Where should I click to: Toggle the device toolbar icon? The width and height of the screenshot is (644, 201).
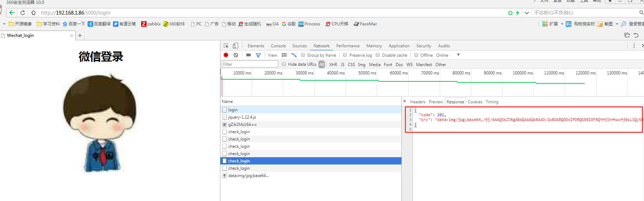[235, 46]
